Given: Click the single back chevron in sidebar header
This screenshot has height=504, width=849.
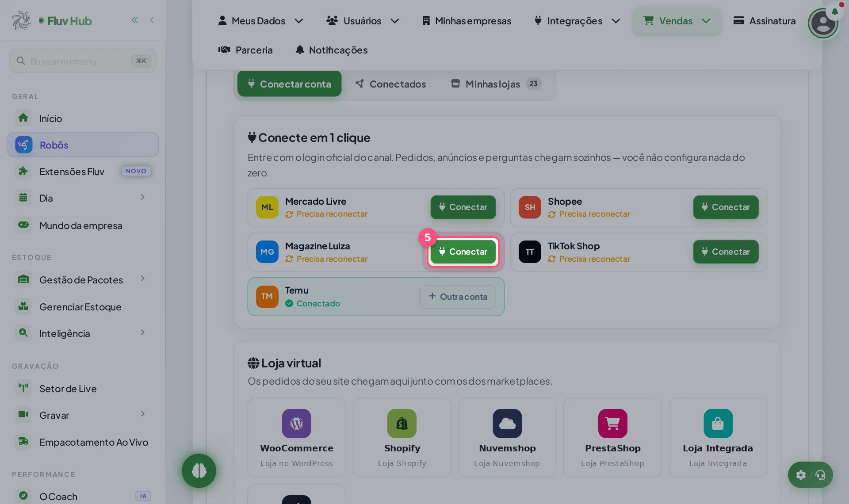Looking at the screenshot, I should [152, 20].
